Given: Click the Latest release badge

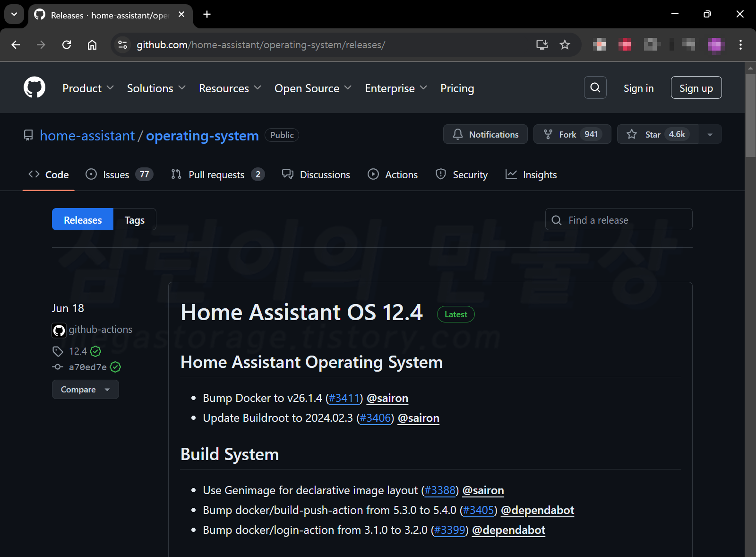Looking at the screenshot, I should pyautogui.click(x=456, y=314).
